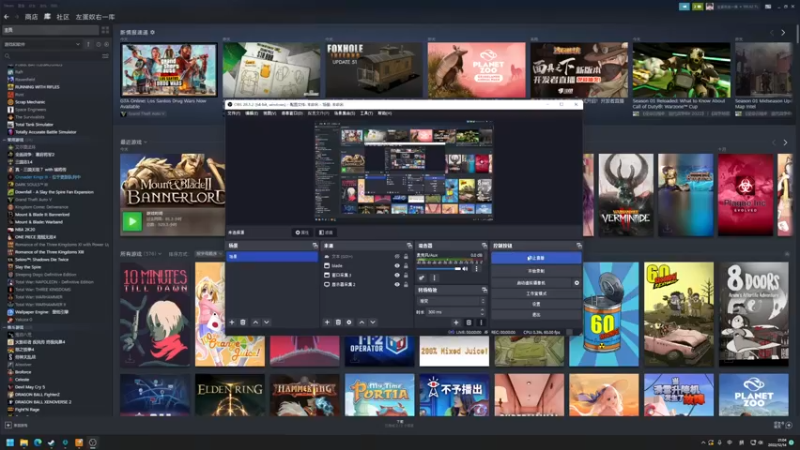Open the File menu in OBS
The width and height of the screenshot is (800, 450).
coord(234,113)
